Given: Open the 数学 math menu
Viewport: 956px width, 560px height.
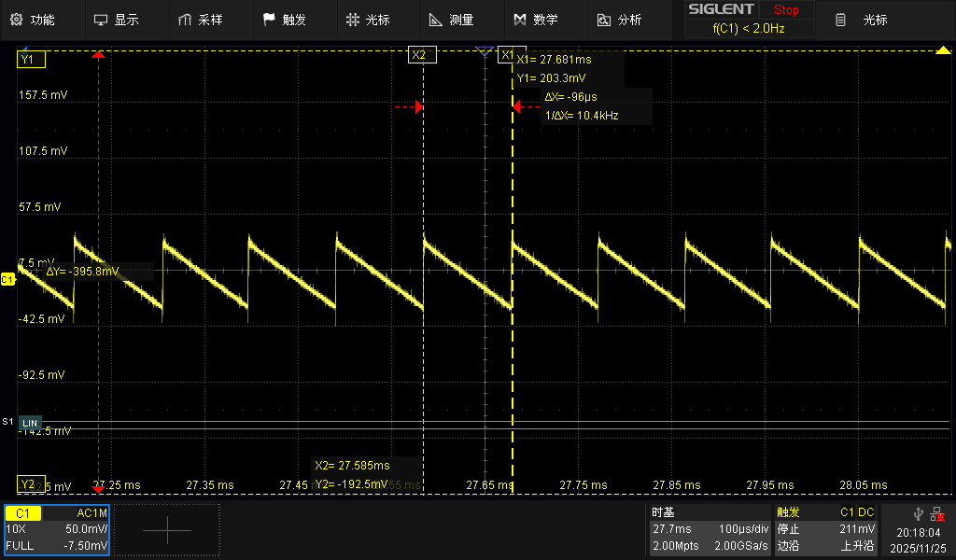Looking at the screenshot, I should (x=536, y=20).
